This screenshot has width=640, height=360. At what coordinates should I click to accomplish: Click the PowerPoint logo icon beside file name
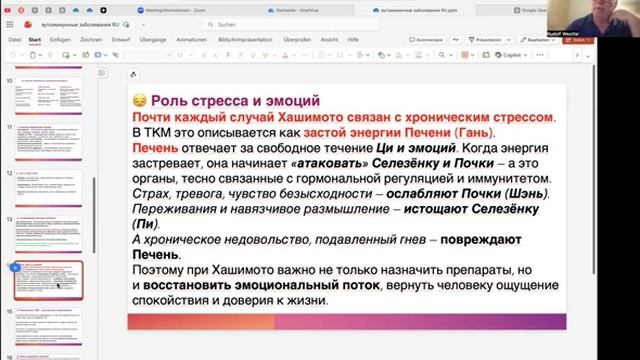pyautogui.click(x=28, y=24)
